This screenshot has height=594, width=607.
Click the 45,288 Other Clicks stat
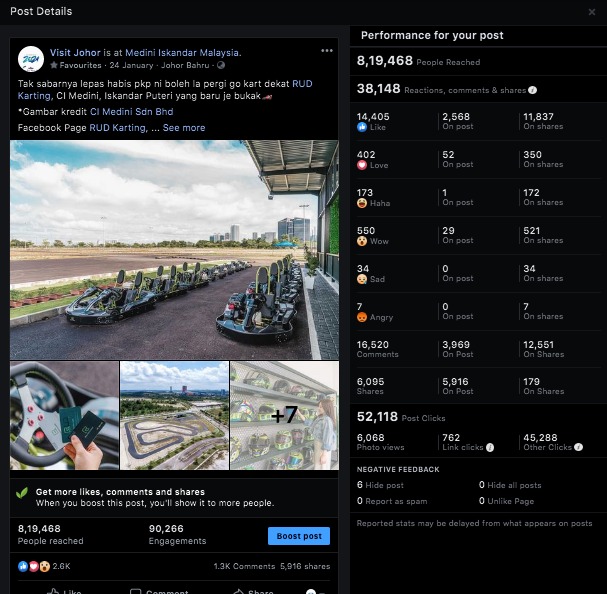tap(553, 442)
